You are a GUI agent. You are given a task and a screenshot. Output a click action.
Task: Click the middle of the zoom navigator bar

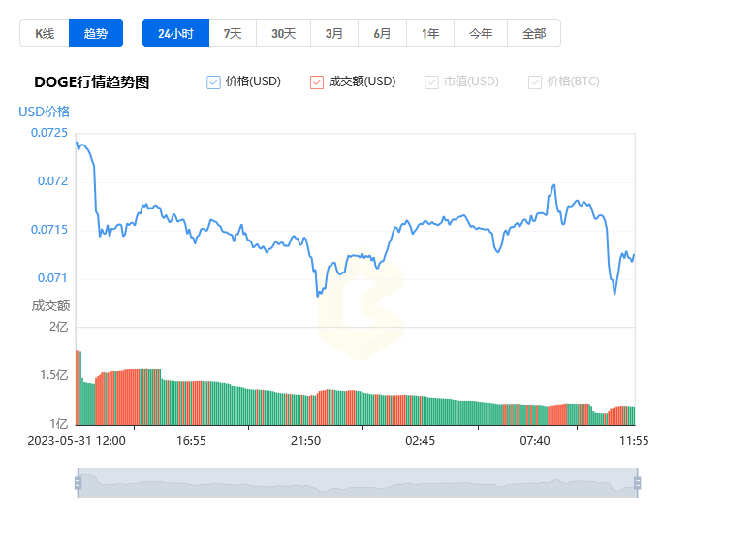pyautogui.click(x=357, y=482)
